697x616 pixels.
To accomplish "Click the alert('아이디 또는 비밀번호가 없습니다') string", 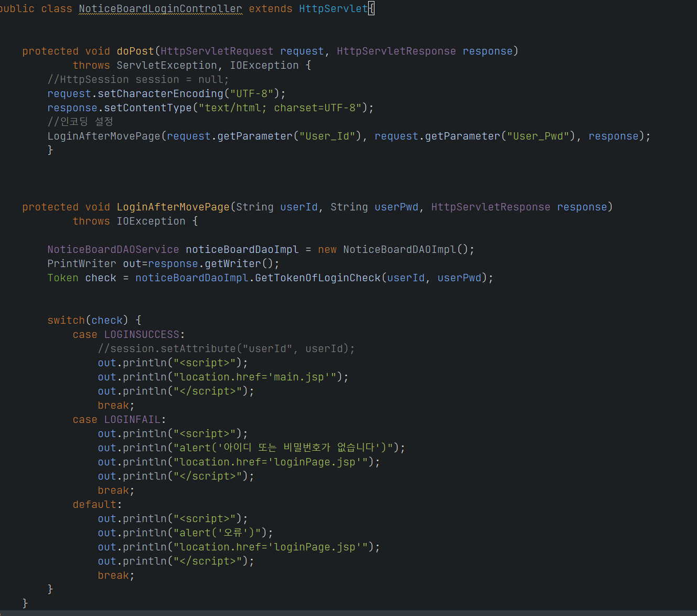I will coord(283,448).
